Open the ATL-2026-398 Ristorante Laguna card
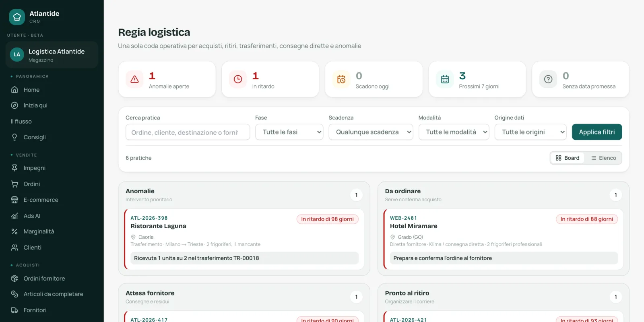This screenshot has width=644, height=322. 244,239
